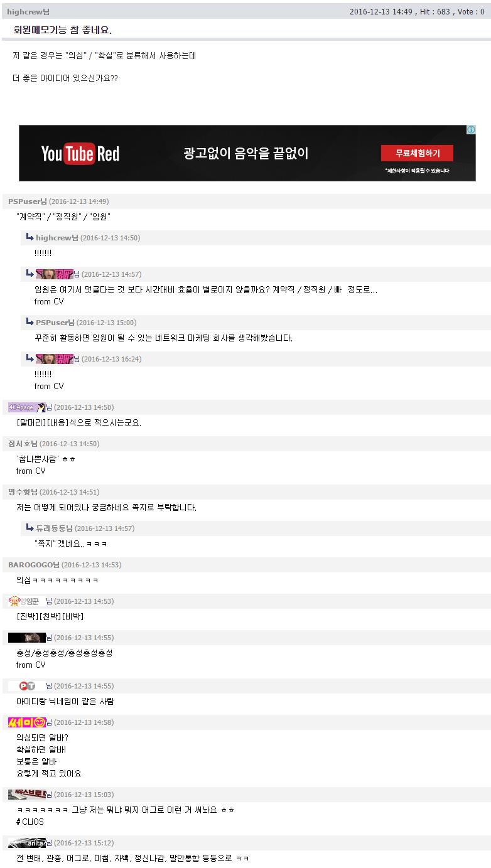
Task: Open pink avatar user at 14:57 reply
Action: coord(55,274)
